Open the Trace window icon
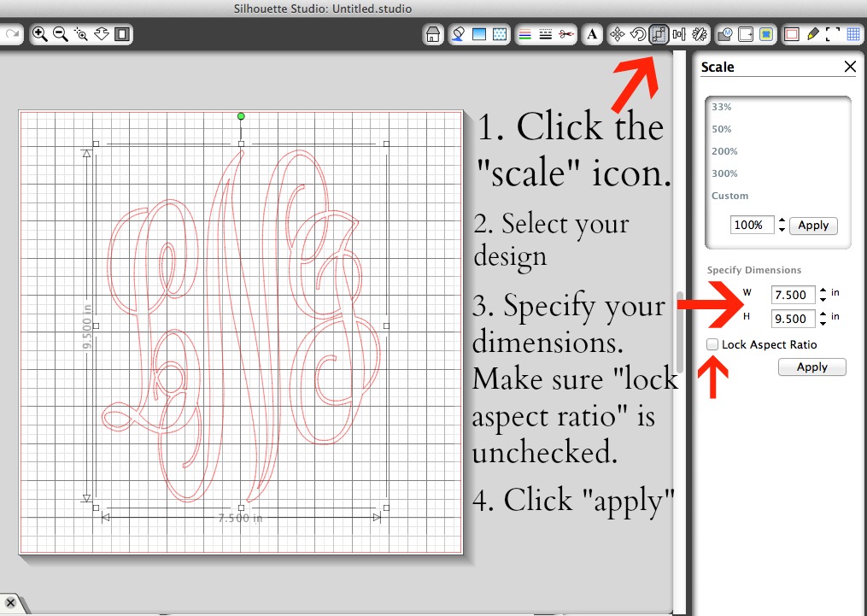This screenshot has height=616, width=867. point(766,35)
